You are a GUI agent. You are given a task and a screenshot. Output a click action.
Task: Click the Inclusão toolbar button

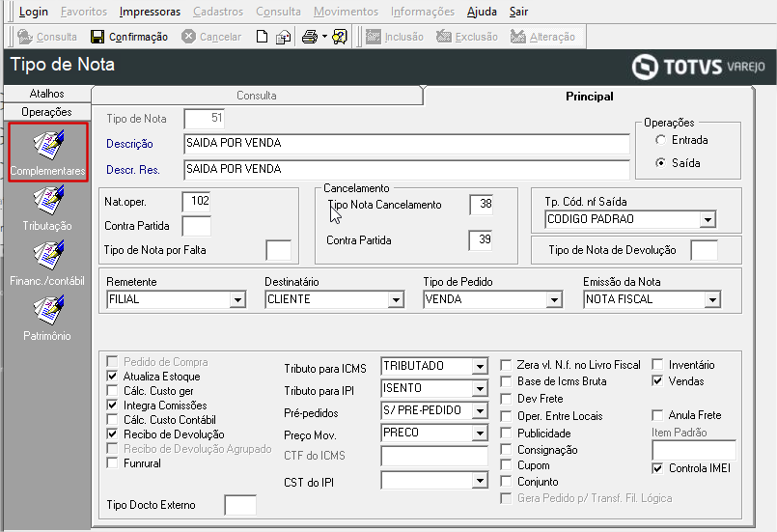(x=395, y=37)
